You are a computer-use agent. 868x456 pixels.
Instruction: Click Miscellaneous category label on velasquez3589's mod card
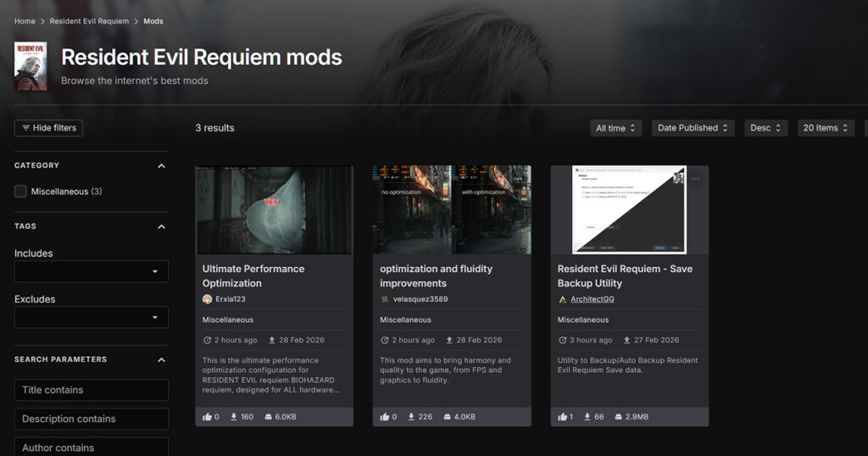coord(405,320)
